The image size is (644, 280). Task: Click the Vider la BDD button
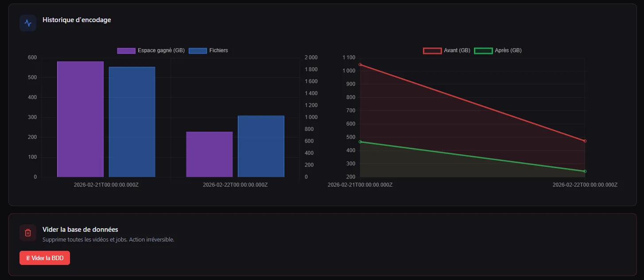tap(45, 258)
